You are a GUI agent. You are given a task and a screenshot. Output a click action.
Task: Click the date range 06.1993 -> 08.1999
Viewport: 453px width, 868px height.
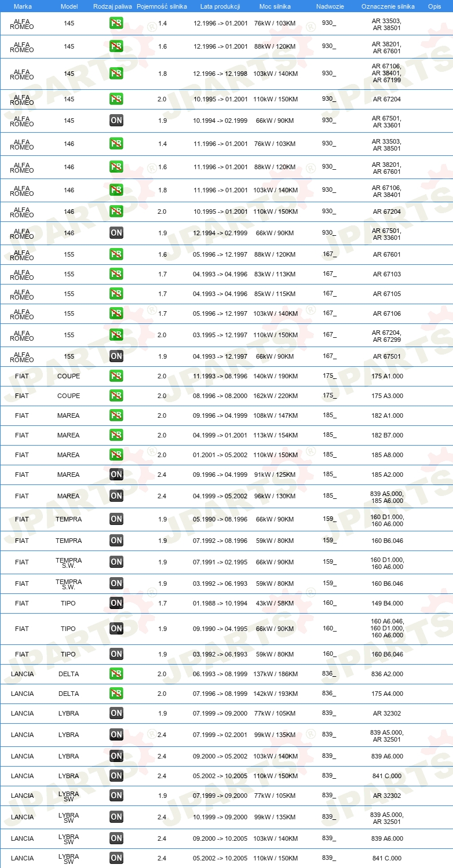(221, 674)
